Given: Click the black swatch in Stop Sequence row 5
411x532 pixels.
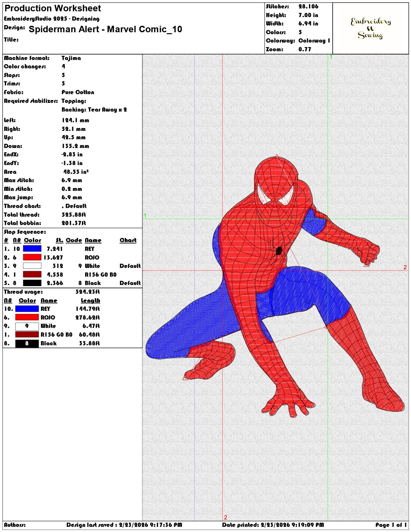Looking at the screenshot, I should pyautogui.click(x=32, y=283).
